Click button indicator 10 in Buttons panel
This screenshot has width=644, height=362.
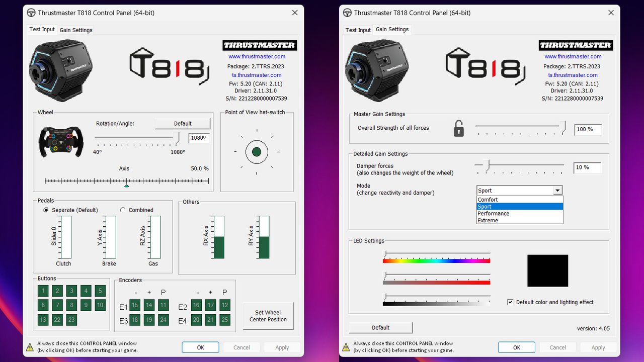pyautogui.click(x=100, y=305)
